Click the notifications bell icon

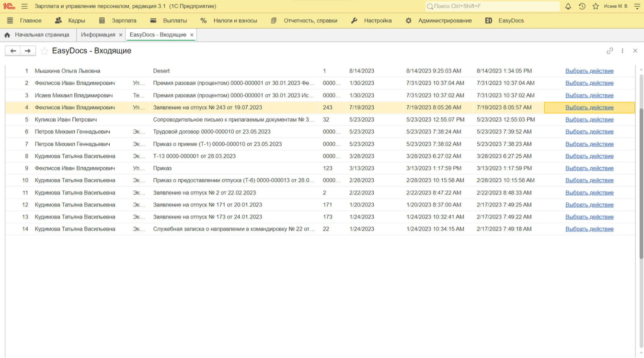click(x=568, y=6)
